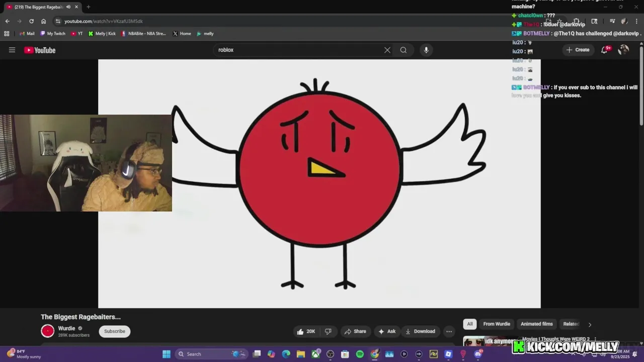
Task: Open the Chrome media controls icon
Action: 612,21
